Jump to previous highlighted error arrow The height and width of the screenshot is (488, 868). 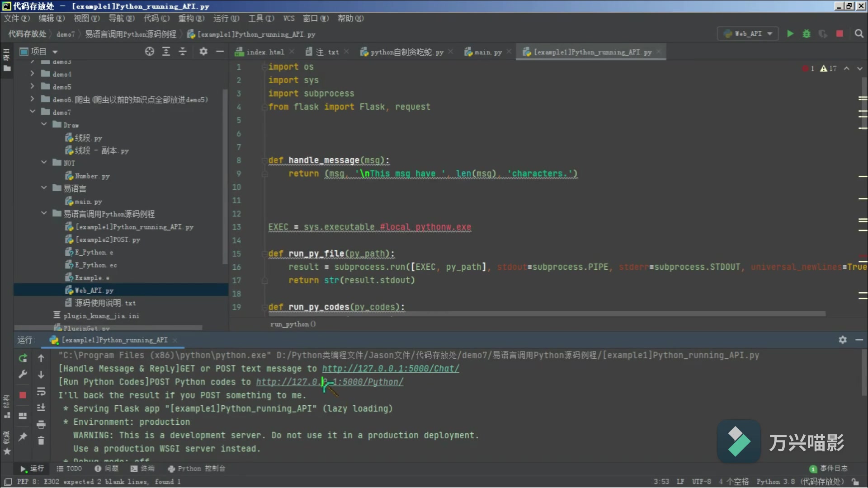click(846, 69)
